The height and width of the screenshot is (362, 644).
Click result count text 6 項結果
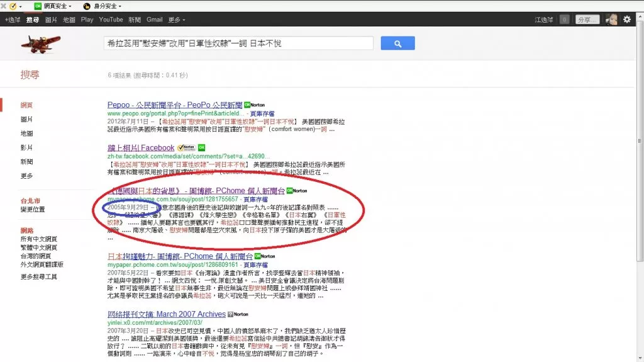pyautogui.click(x=119, y=76)
